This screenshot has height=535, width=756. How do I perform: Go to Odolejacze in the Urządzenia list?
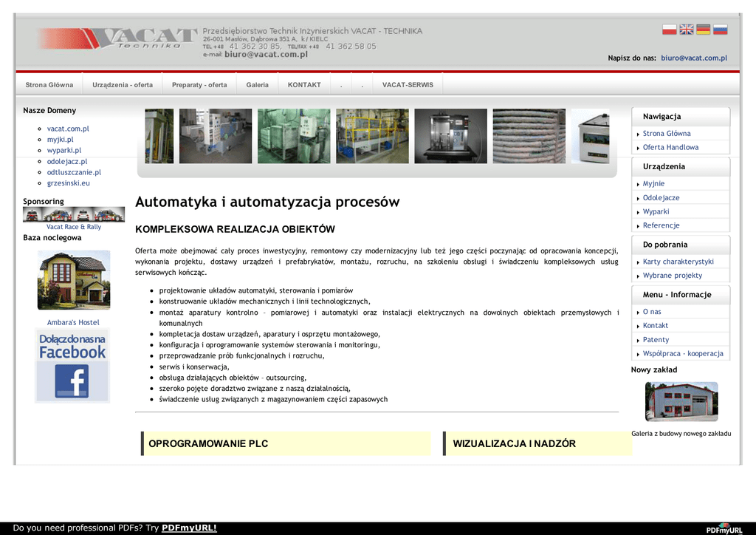pyautogui.click(x=661, y=198)
